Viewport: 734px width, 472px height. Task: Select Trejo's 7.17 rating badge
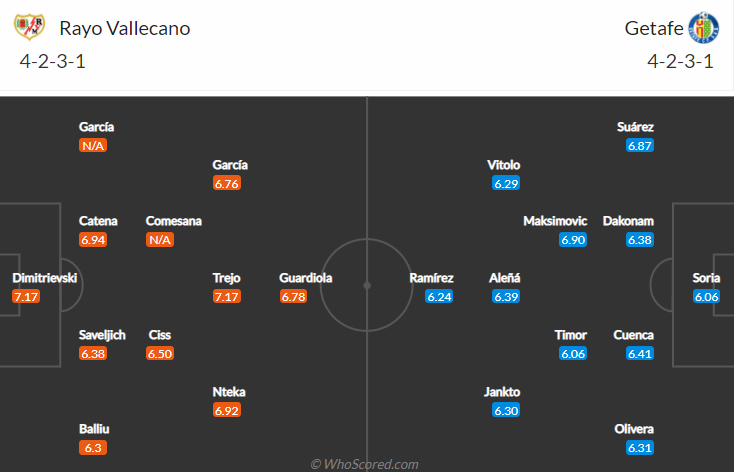pos(227,296)
